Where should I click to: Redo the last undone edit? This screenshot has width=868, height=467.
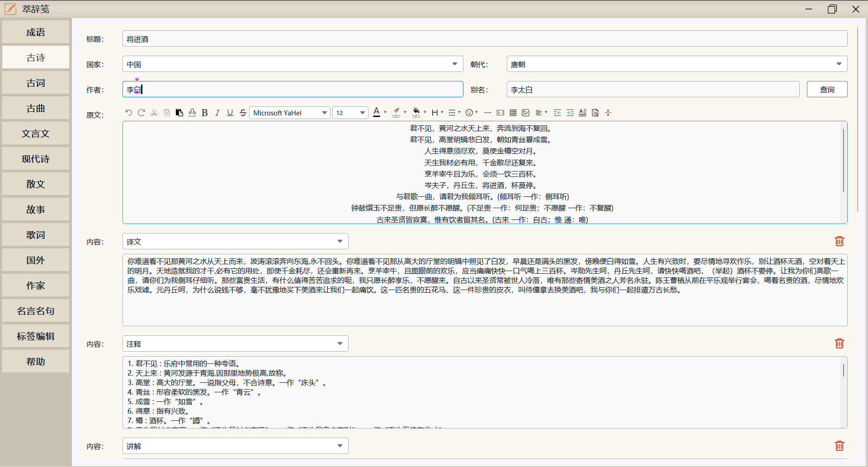coord(142,113)
